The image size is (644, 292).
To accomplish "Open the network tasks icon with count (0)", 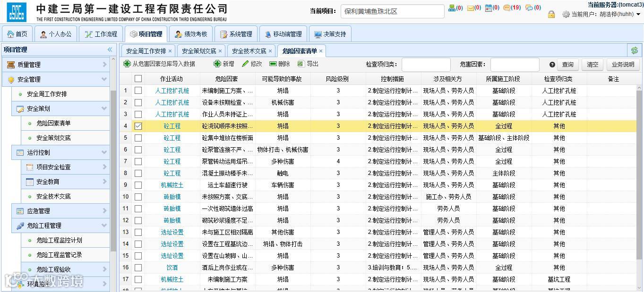I will (452, 8).
